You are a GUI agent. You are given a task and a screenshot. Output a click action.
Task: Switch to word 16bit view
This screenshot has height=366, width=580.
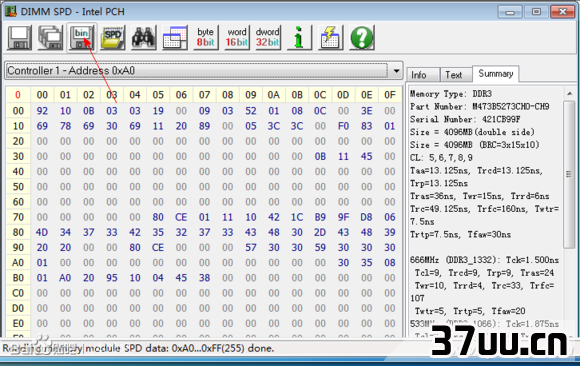click(237, 37)
